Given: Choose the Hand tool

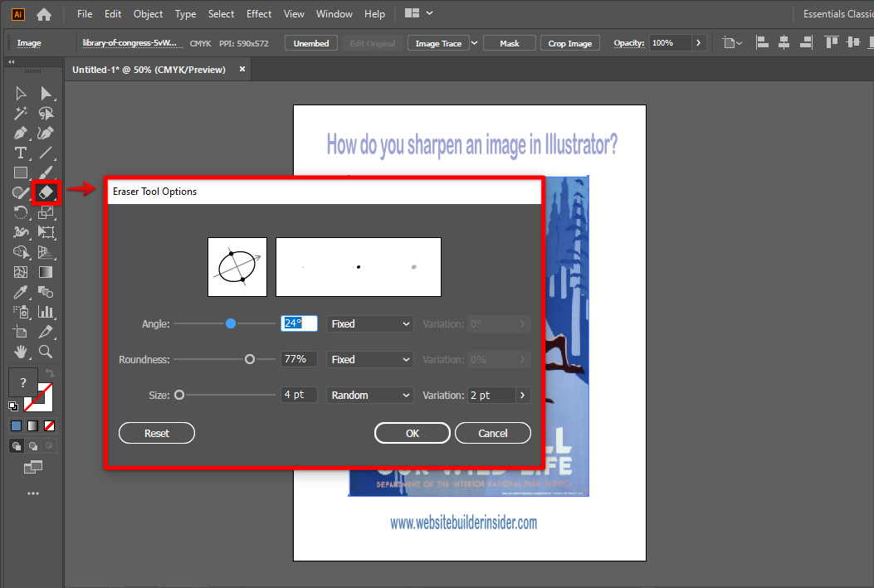Looking at the screenshot, I should point(21,352).
